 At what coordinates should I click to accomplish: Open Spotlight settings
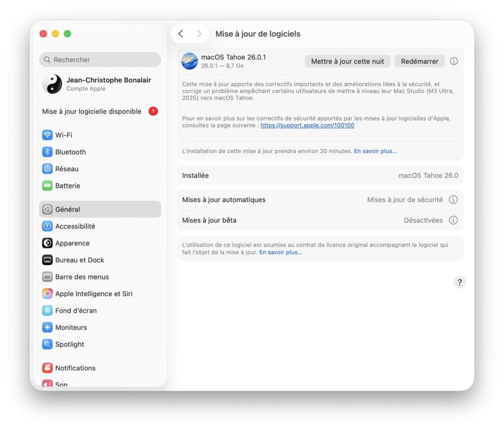(x=69, y=344)
